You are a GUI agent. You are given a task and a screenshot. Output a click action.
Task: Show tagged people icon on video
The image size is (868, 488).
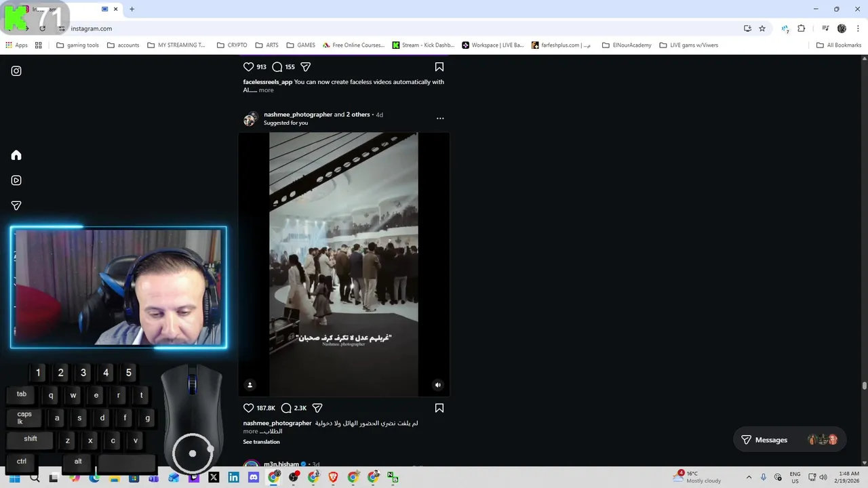pos(250,385)
